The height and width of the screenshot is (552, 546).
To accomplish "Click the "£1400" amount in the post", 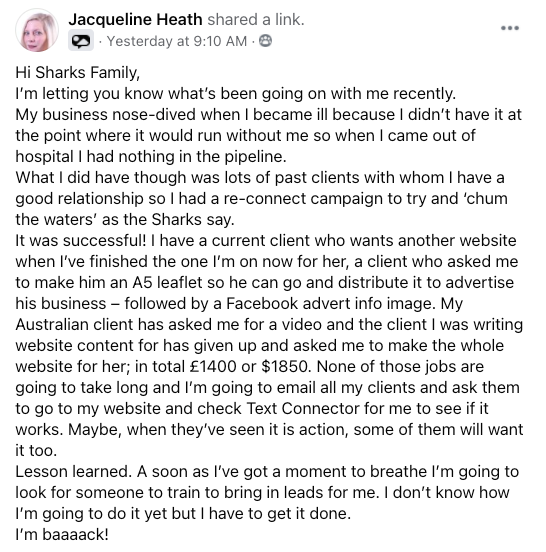I will click(x=213, y=366).
